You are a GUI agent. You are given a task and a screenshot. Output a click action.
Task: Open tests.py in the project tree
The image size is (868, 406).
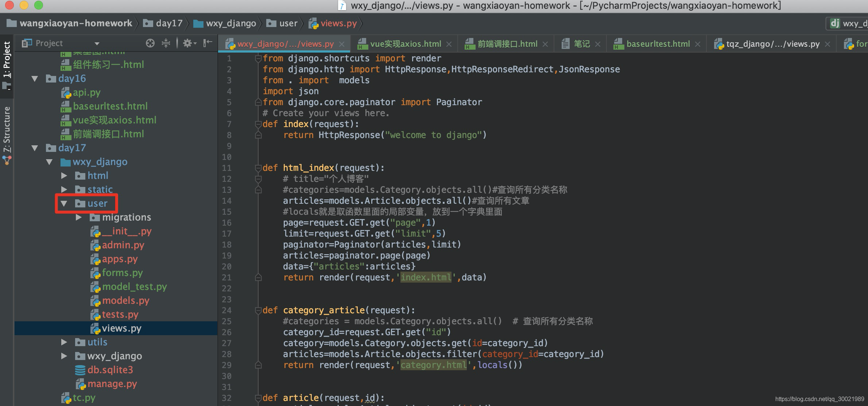click(x=114, y=314)
